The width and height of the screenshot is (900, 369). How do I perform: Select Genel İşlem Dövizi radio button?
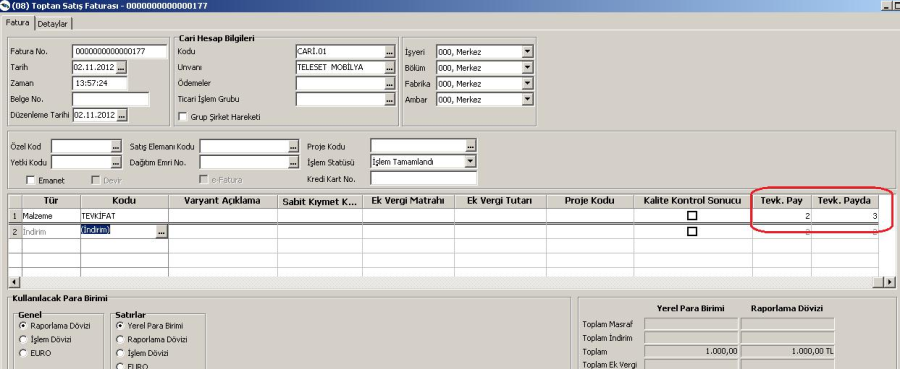click(x=24, y=339)
